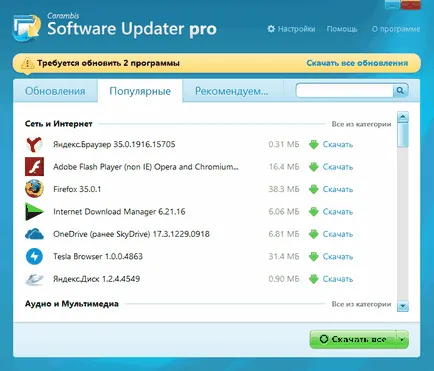Image resolution: width=434 pixels, height=371 pixels.
Task: Open Все из категории for Сеть и Интернет
Action: (361, 124)
